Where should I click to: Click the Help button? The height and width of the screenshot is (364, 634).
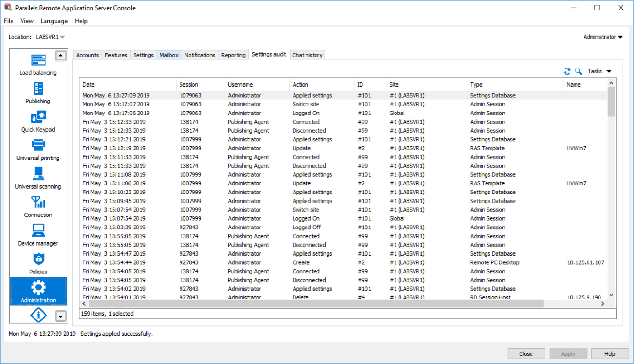tap(610, 353)
